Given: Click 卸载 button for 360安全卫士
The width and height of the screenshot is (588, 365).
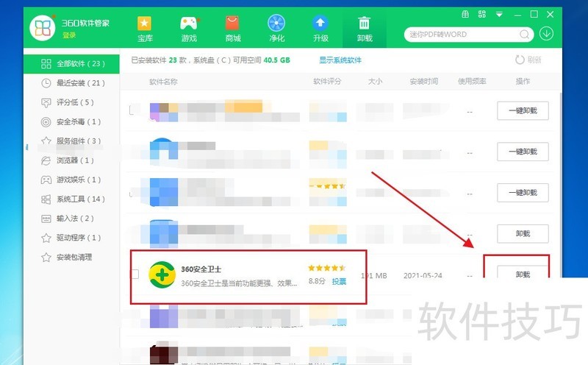Looking at the screenshot, I should pos(523,274).
